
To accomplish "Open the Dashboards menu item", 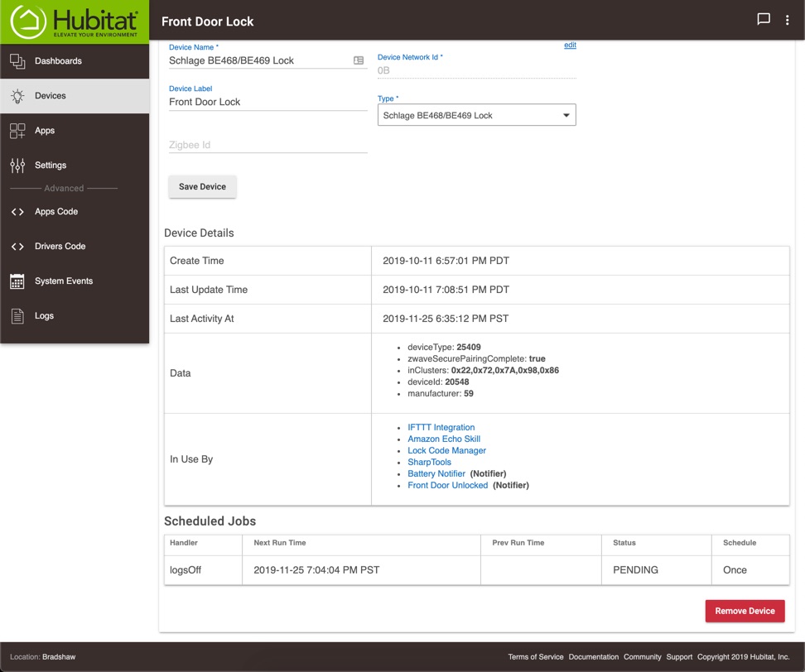I will [x=75, y=61].
